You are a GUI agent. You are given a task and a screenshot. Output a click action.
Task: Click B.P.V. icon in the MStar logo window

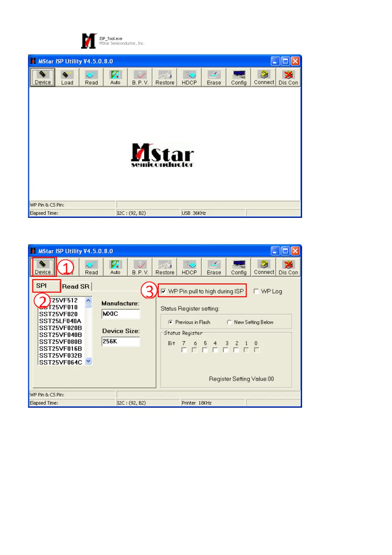click(140, 77)
